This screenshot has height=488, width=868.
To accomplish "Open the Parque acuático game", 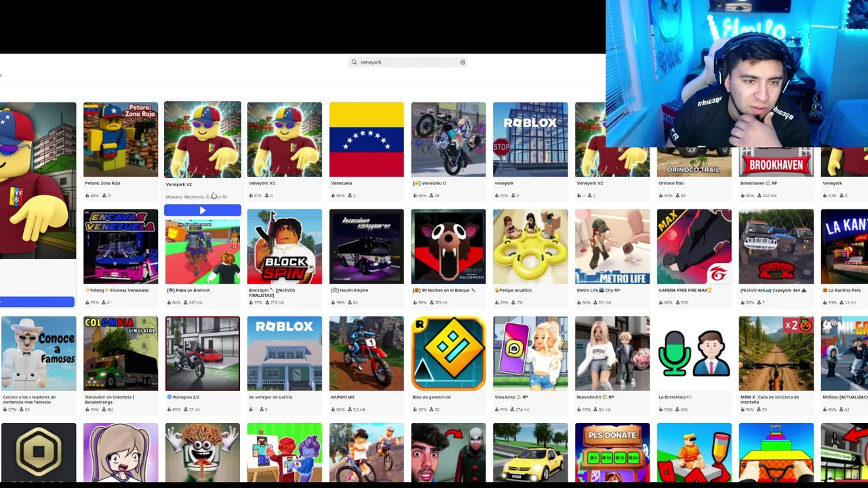I will 530,247.
